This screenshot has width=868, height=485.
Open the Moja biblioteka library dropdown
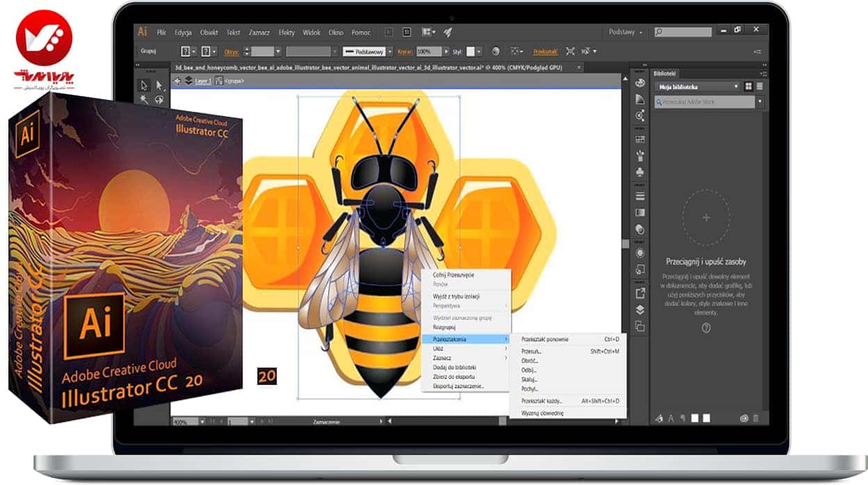(696, 87)
